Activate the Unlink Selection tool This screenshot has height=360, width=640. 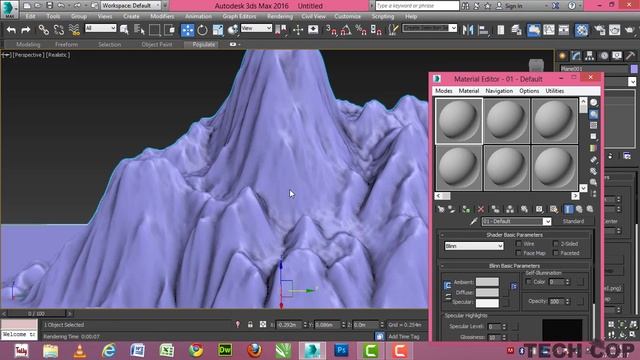pyautogui.click(x=59, y=30)
